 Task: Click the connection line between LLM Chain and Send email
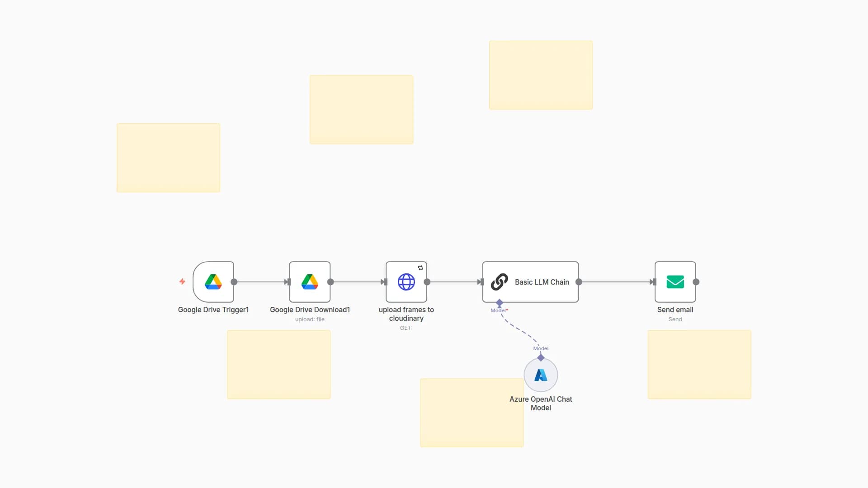pos(617,282)
